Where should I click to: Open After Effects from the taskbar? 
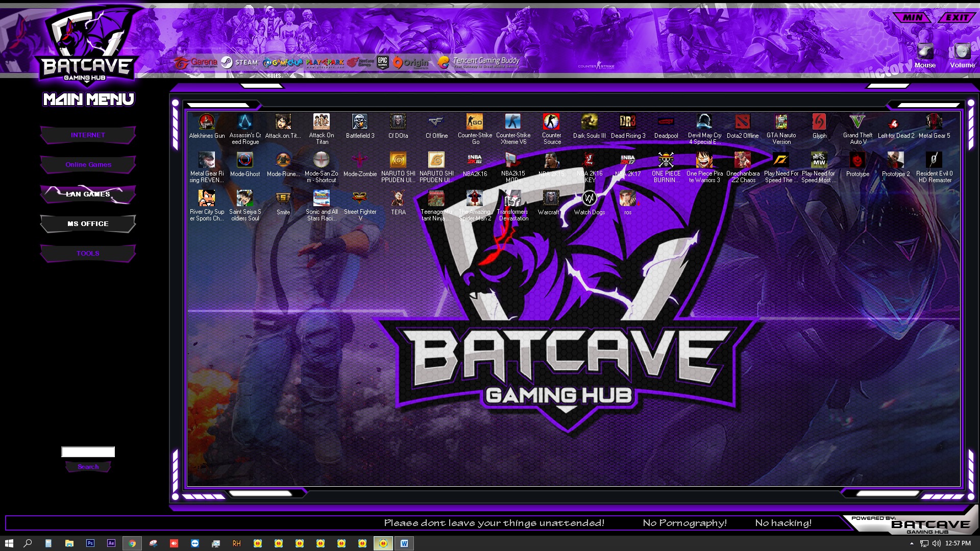coord(111,543)
